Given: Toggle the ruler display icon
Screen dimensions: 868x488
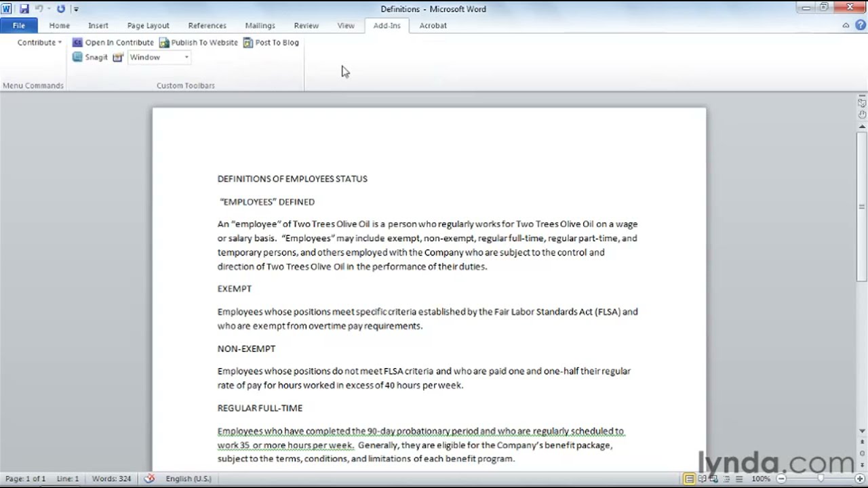Looking at the screenshot, I should click(862, 103).
